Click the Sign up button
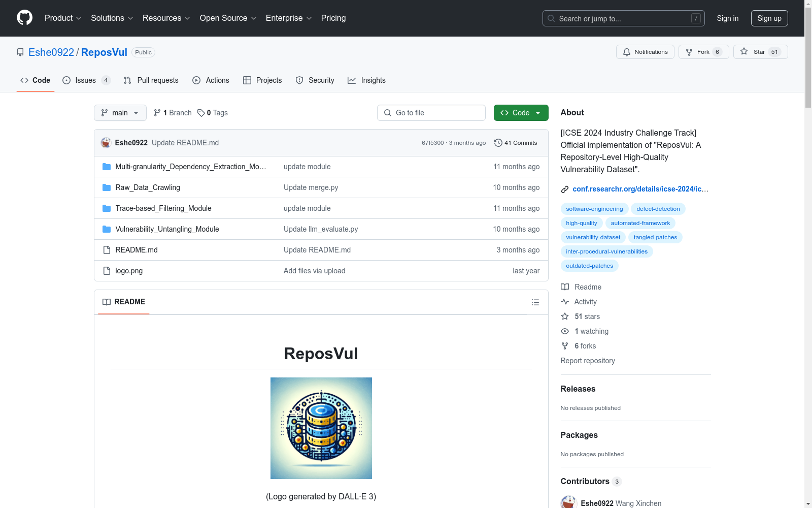The image size is (812, 508). click(x=769, y=18)
